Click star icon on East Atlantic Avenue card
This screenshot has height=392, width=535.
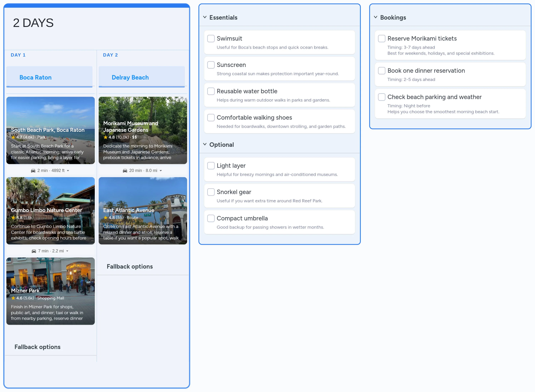(106, 218)
